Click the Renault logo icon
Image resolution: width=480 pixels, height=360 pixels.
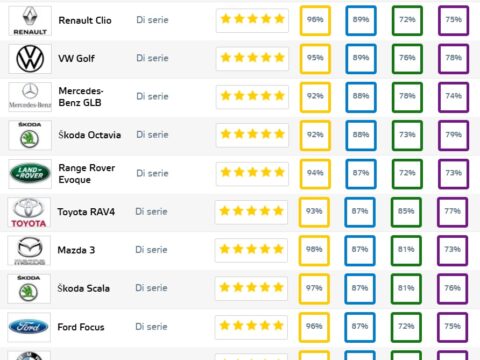click(30, 21)
